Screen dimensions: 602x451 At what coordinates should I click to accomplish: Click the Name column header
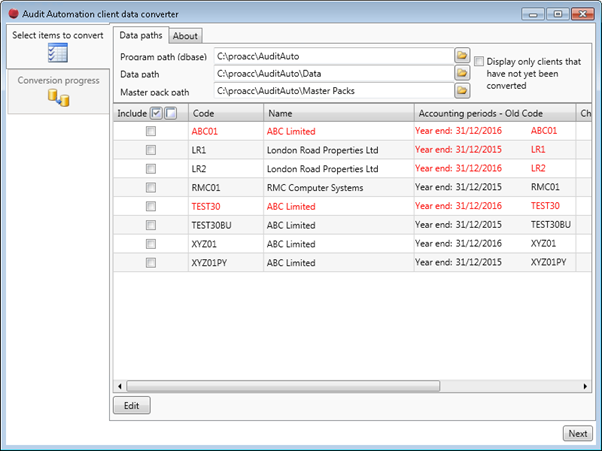tap(339, 113)
